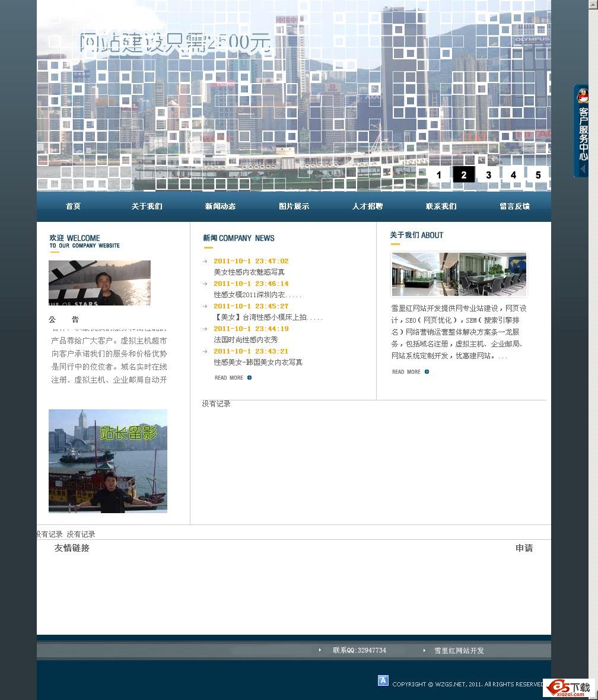
Task: Click the arrow bullet beside 2011-10-1 23:44:19
Action: 205,329
